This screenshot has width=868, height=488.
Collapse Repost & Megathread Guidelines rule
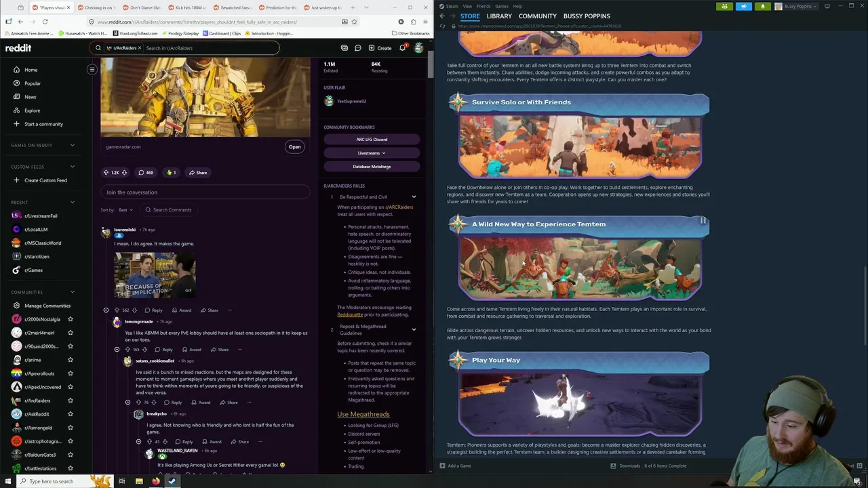point(414,329)
